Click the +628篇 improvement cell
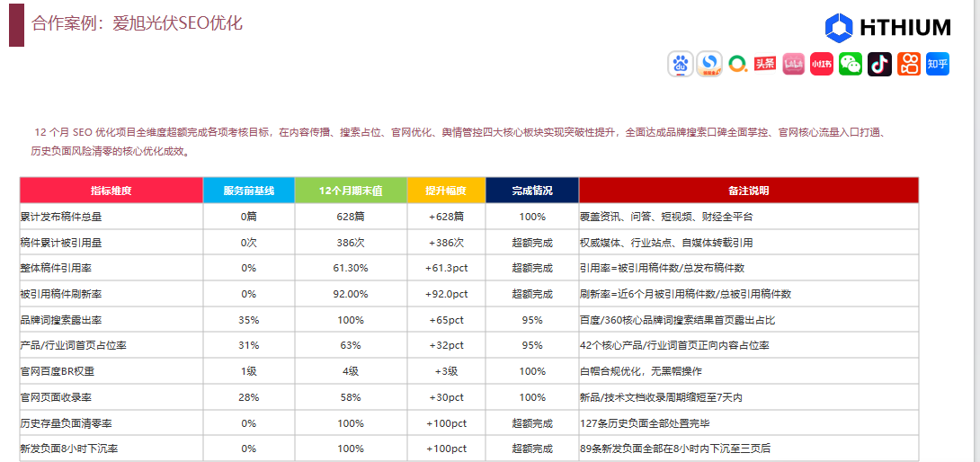Image resolution: width=980 pixels, height=462 pixels. tap(446, 217)
